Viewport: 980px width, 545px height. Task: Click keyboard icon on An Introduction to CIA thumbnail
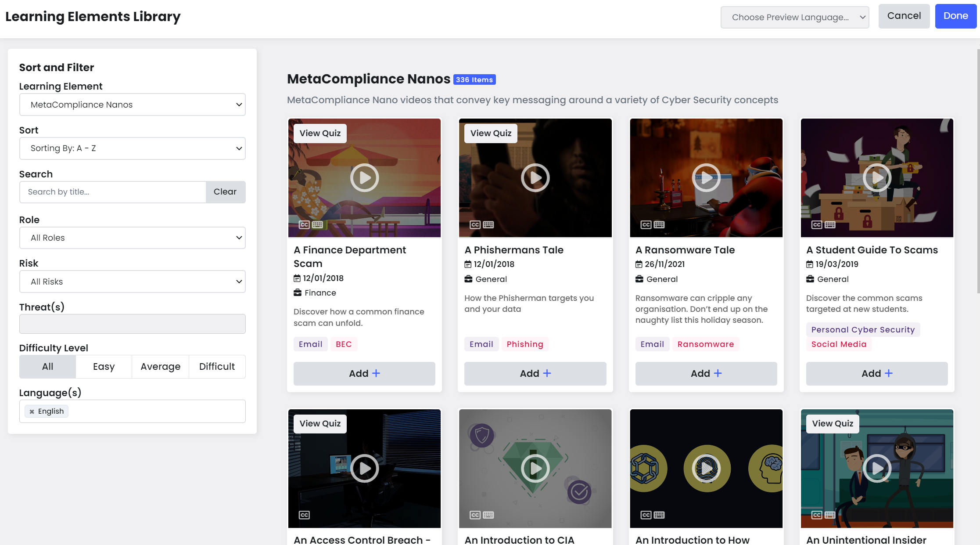[x=488, y=515]
